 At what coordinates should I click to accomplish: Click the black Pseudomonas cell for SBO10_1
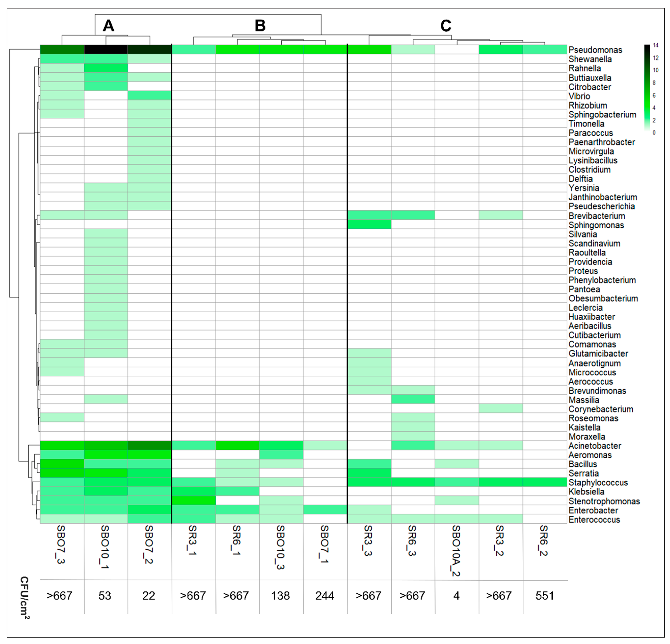coord(106,50)
